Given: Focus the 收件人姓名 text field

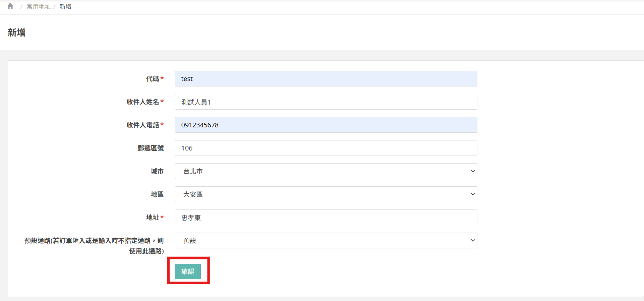Looking at the screenshot, I should [326, 102].
